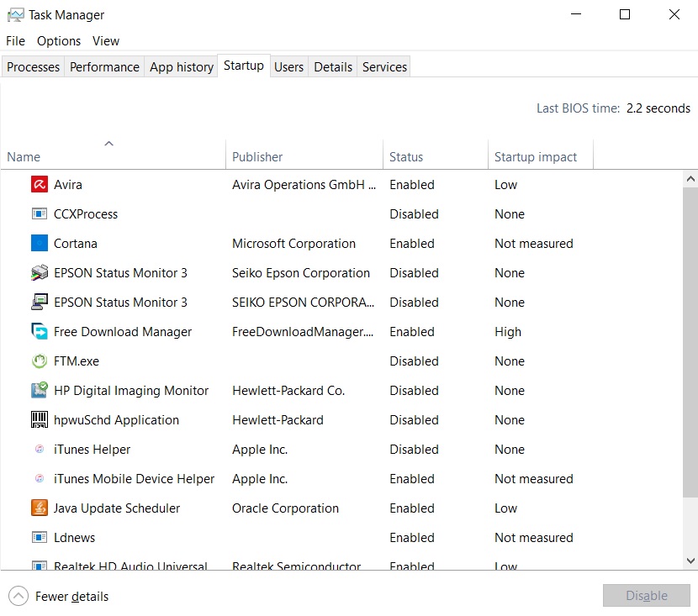
Task: Switch to the Details tab
Action: pos(333,66)
